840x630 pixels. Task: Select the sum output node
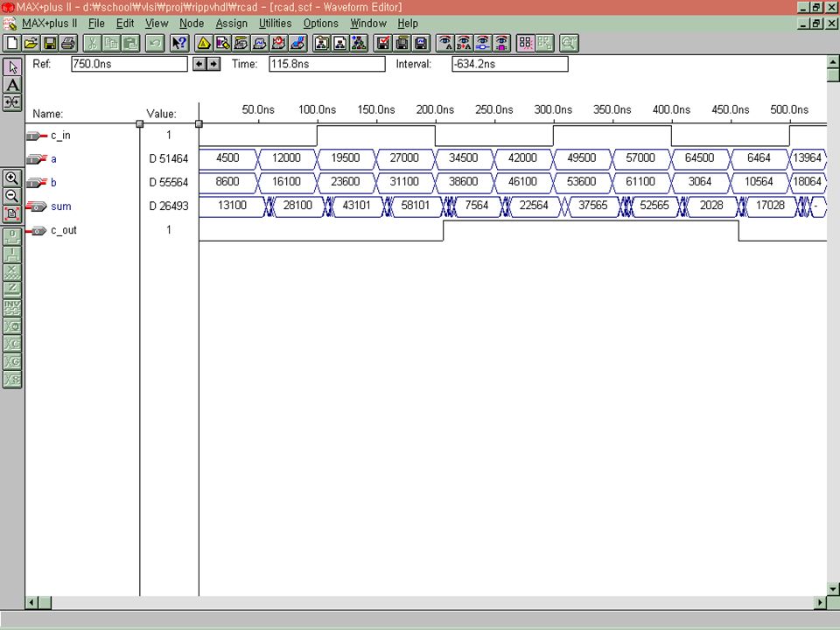pyautogui.click(x=61, y=206)
